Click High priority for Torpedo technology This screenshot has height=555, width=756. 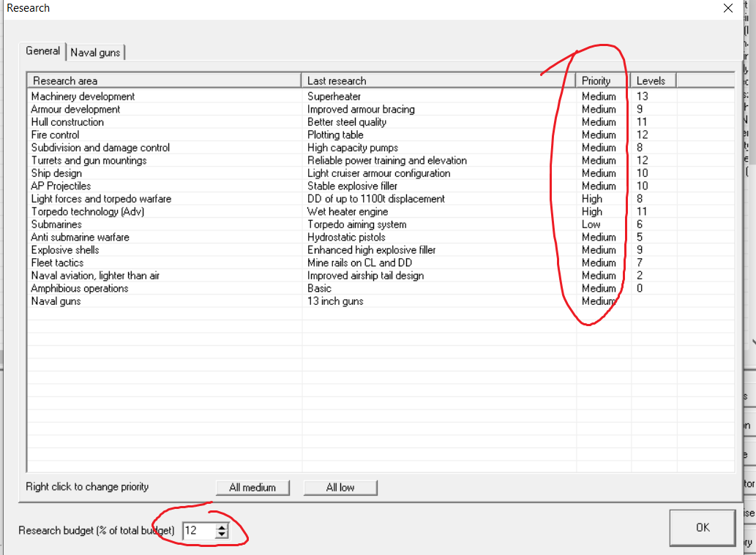click(x=592, y=211)
